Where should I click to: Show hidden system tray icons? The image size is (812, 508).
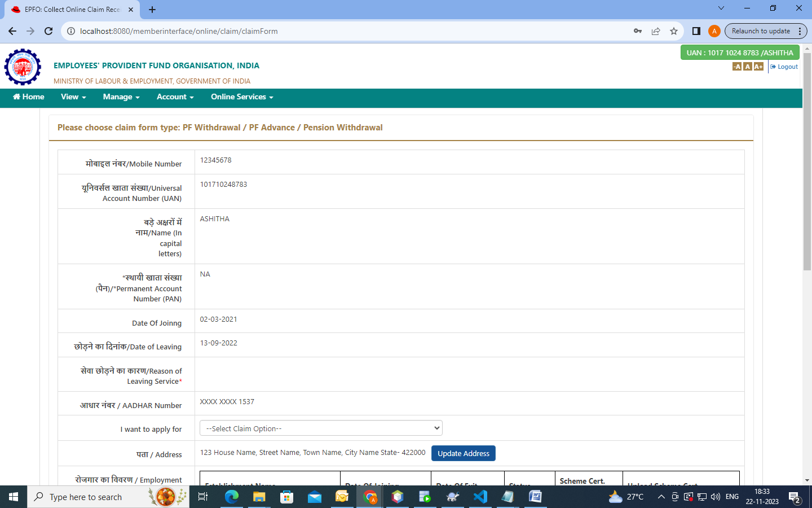(661, 497)
